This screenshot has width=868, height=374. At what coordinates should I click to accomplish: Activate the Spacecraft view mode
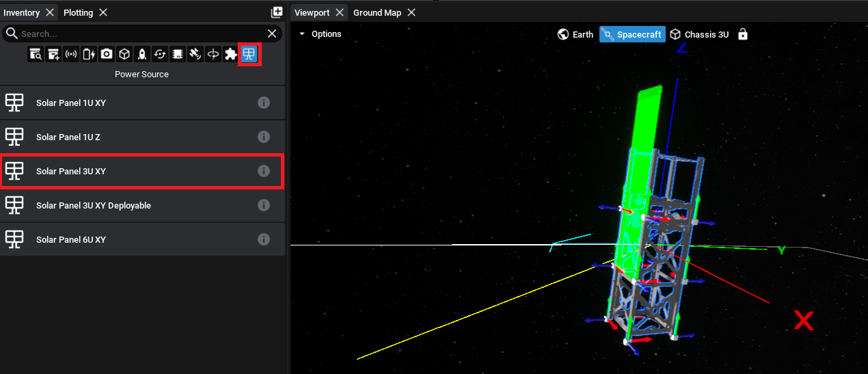[632, 34]
